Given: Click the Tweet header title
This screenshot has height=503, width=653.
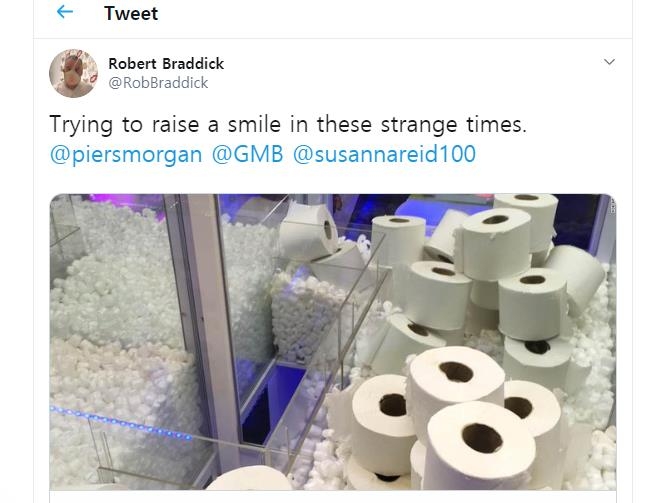Looking at the screenshot, I should tap(131, 13).
